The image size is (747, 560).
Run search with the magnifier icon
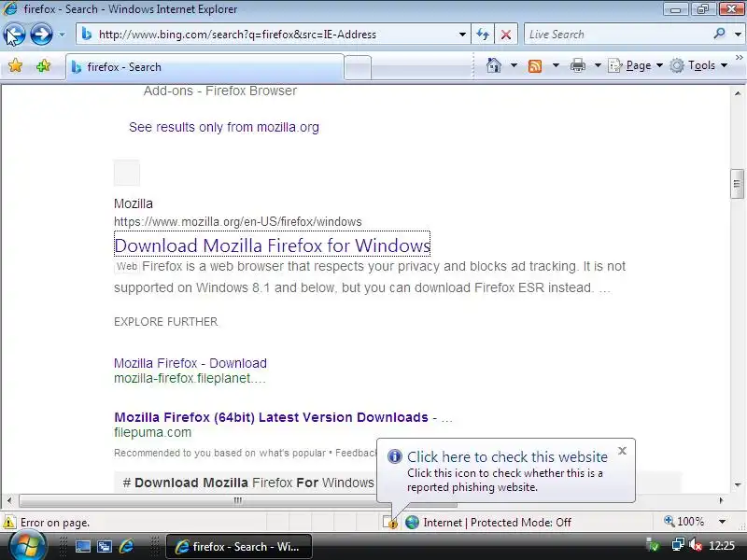point(719,34)
